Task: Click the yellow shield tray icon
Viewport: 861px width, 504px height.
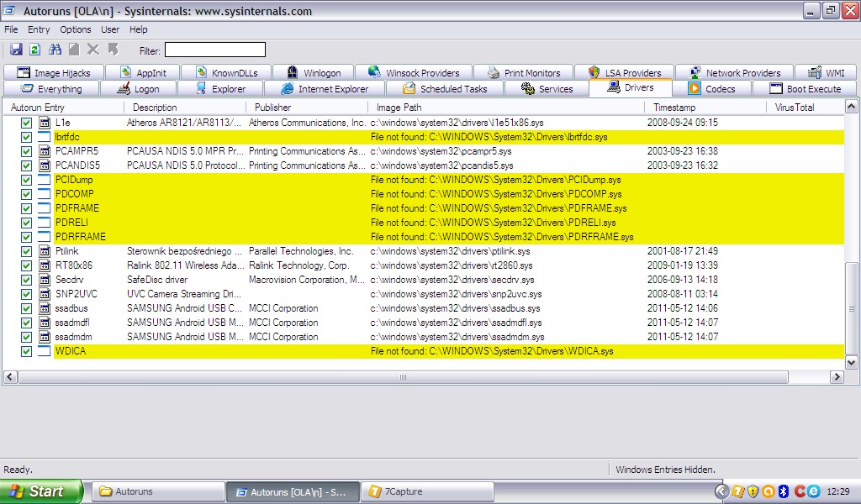Action: pos(753,491)
